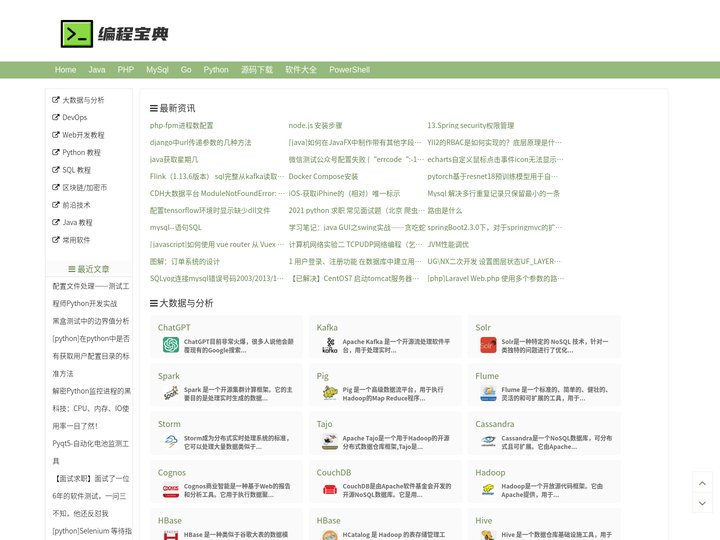The image size is (720, 540).
Task: Click external-link icon beside 大数据与分析
Action: point(56,100)
